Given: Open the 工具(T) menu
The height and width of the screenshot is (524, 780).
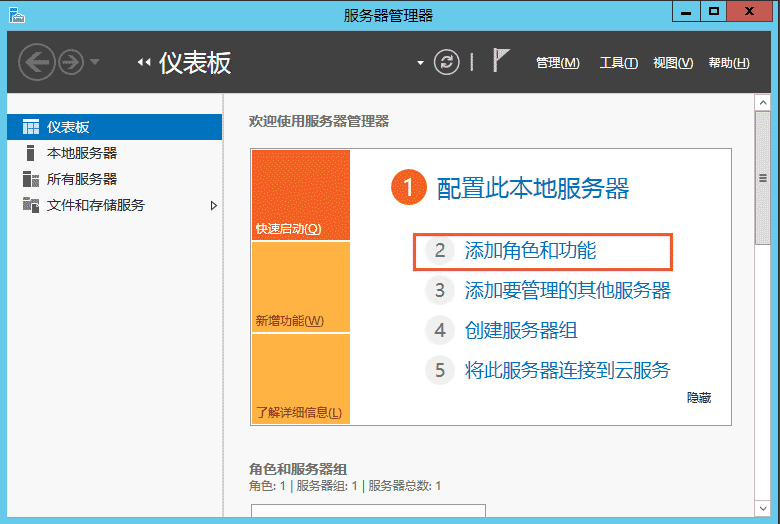Looking at the screenshot, I should point(618,63).
